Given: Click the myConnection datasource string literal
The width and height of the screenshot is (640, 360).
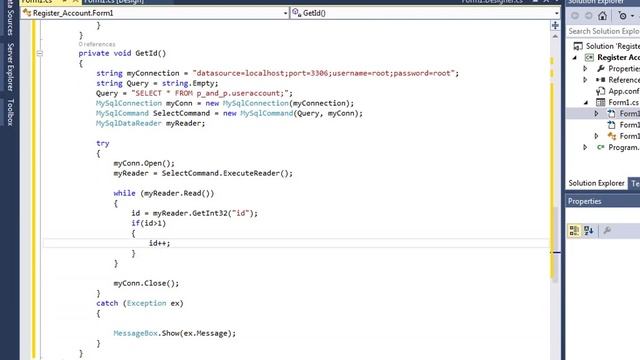Looking at the screenshot, I should click(323, 73).
